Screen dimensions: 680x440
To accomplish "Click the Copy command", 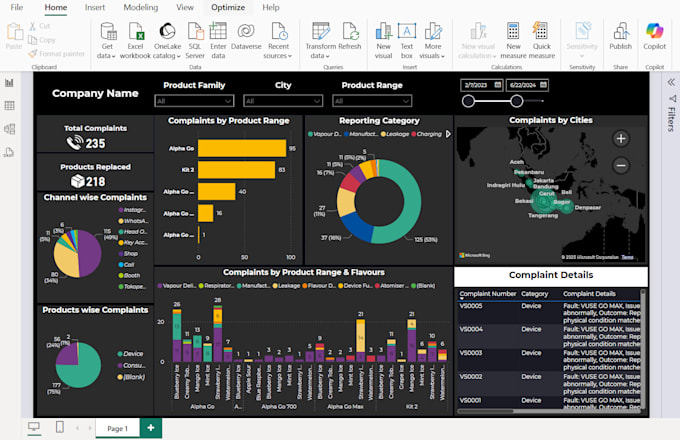I will tap(42, 40).
